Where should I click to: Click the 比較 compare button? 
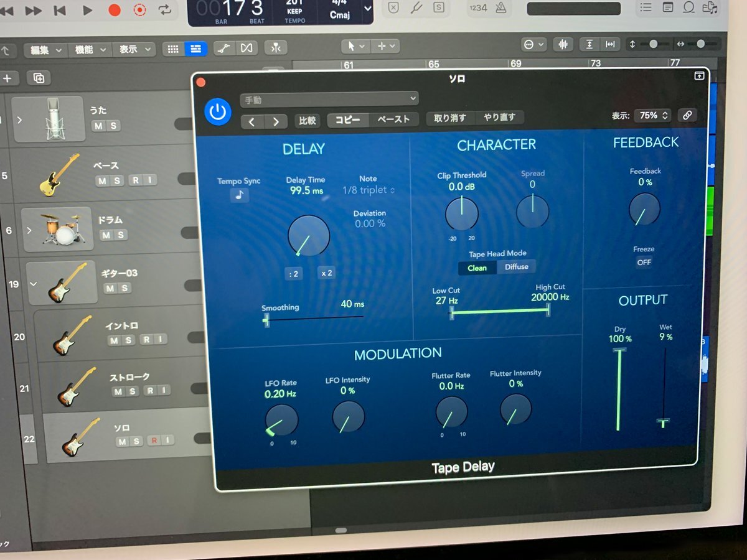tap(308, 121)
